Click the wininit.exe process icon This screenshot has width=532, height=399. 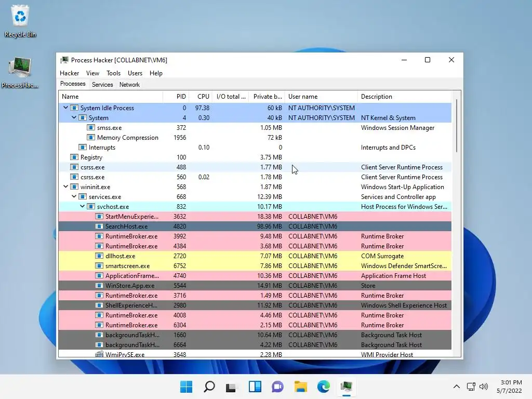click(74, 187)
